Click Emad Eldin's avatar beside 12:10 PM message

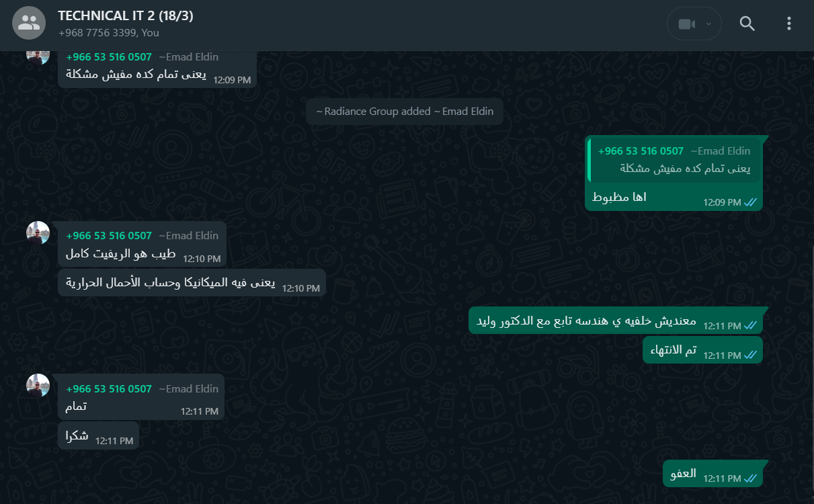[x=38, y=233]
